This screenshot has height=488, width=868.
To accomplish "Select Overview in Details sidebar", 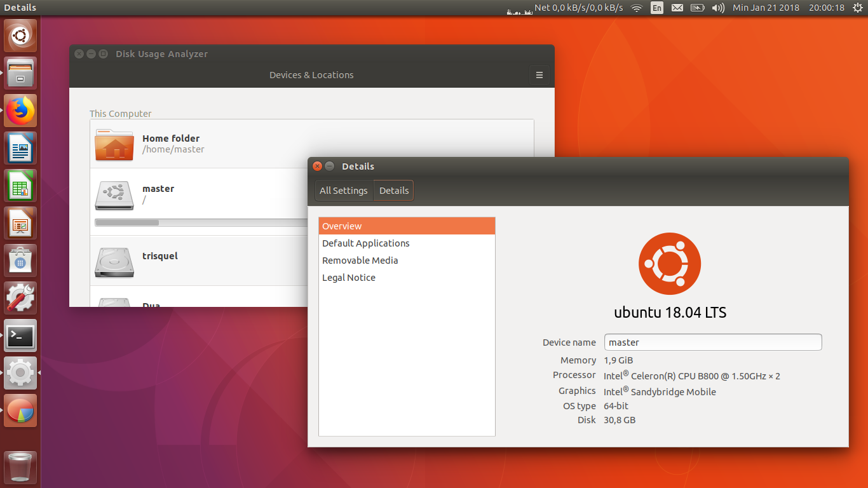I will coord(407,226).
